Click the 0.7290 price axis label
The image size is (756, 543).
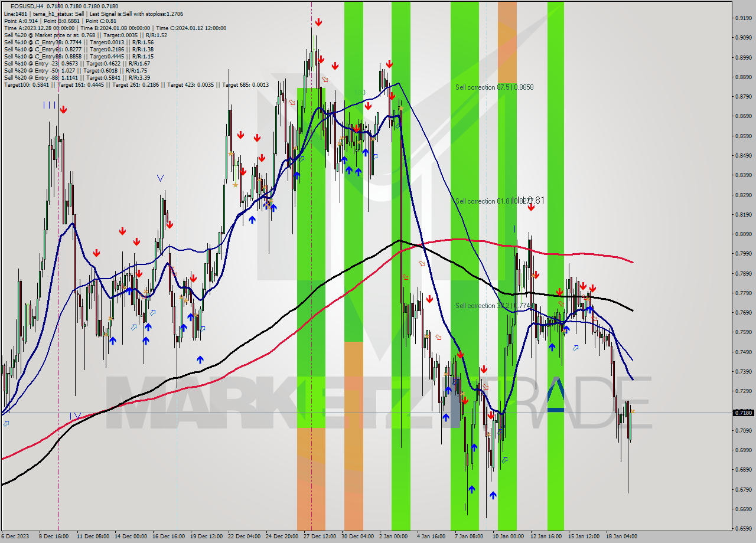tap(743, 391)
